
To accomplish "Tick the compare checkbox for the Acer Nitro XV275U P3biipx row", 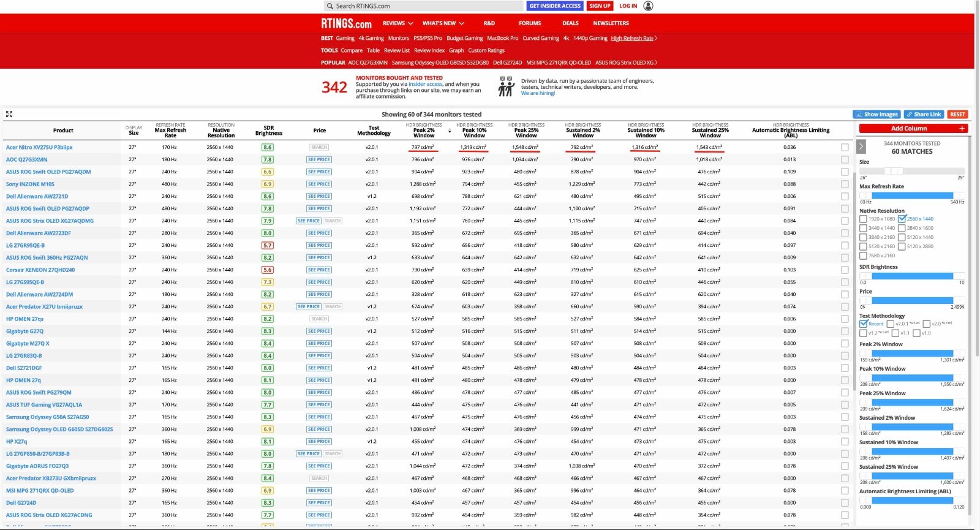I will [x=845, y=147].
